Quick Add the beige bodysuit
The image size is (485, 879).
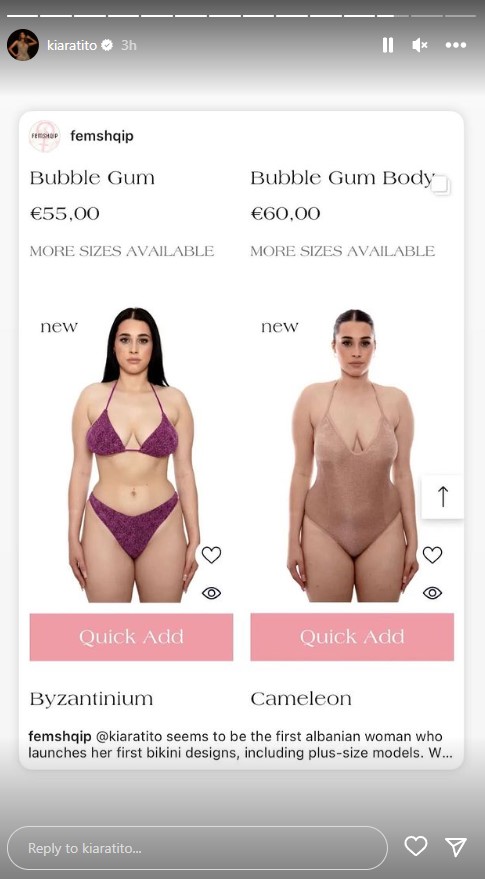point(352,637)
